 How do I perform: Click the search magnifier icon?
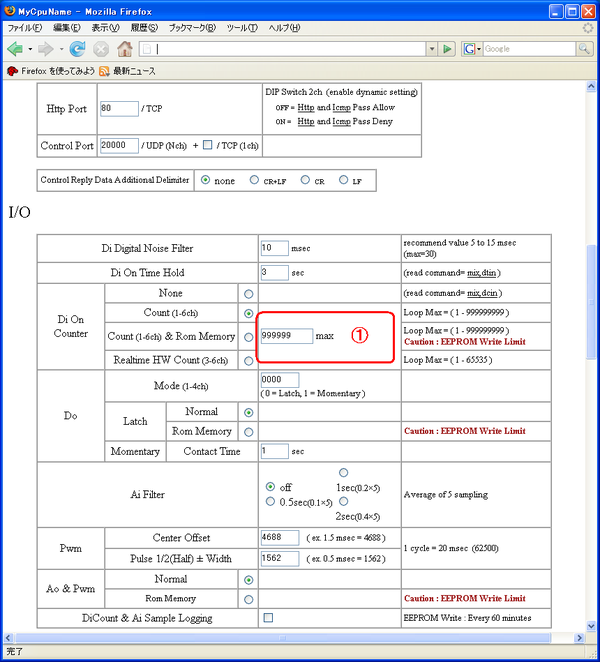point(584,49)
